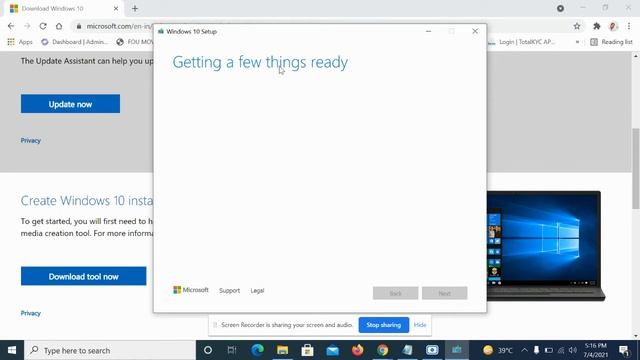Open File Explorer from taskbar
The height and width of the screenshot is (360, 640).
[282, 350]
